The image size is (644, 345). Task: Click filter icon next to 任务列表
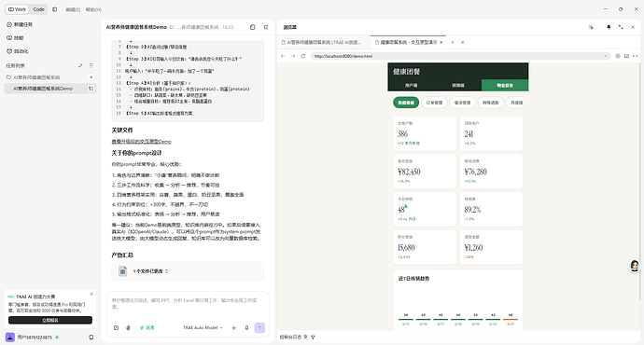91,65
